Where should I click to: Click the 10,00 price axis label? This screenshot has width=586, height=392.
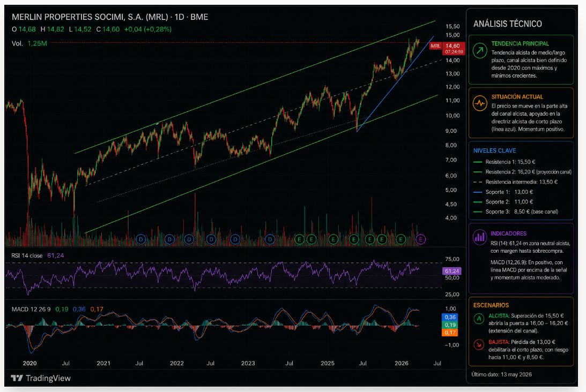[x=452, y=116]
